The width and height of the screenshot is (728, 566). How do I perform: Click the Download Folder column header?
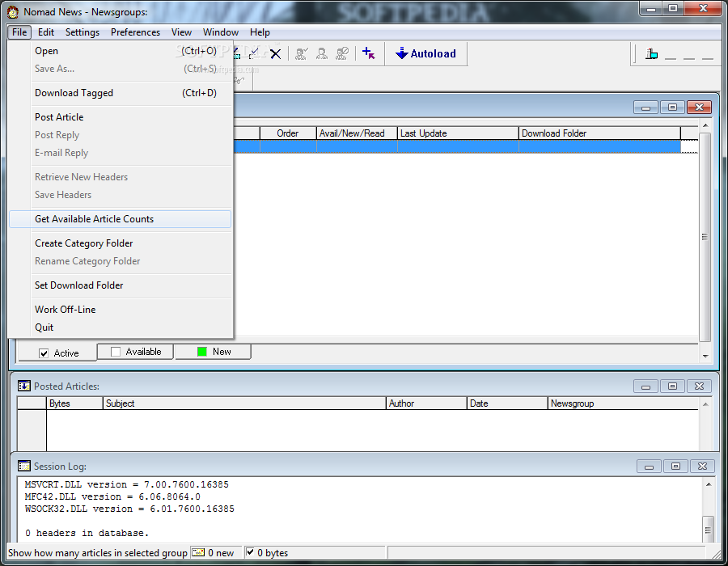599,133
